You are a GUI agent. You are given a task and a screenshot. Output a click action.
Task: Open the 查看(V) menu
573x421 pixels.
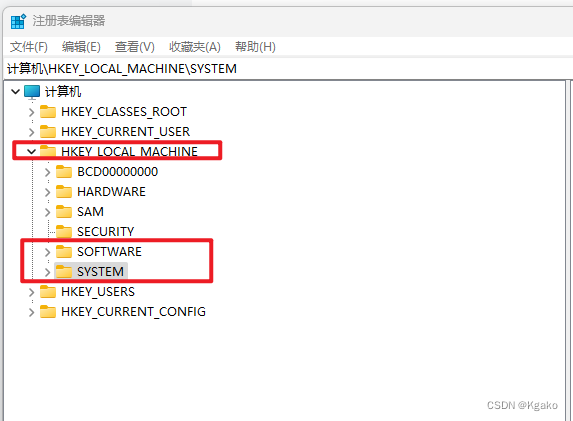click(x=135, y=47)
